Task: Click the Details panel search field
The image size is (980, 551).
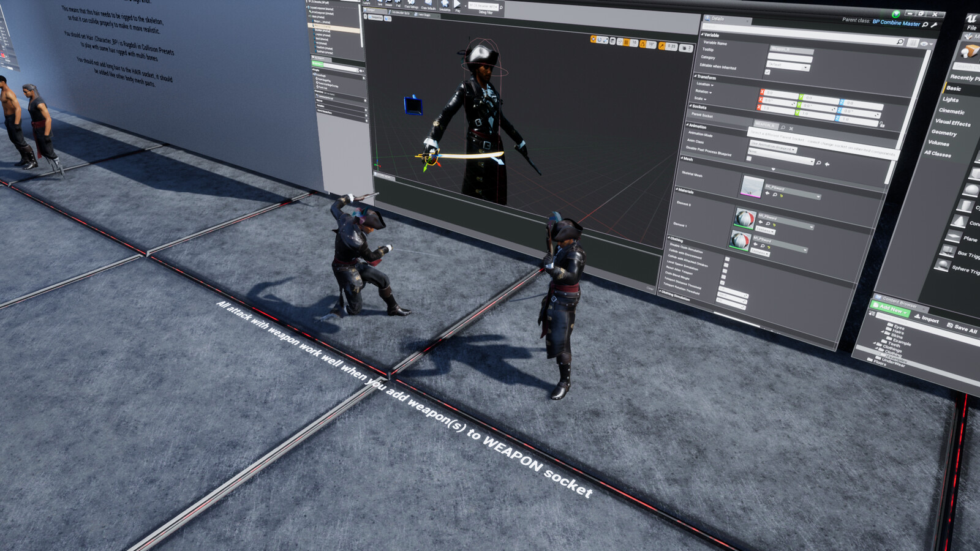Action: point(803,34)
